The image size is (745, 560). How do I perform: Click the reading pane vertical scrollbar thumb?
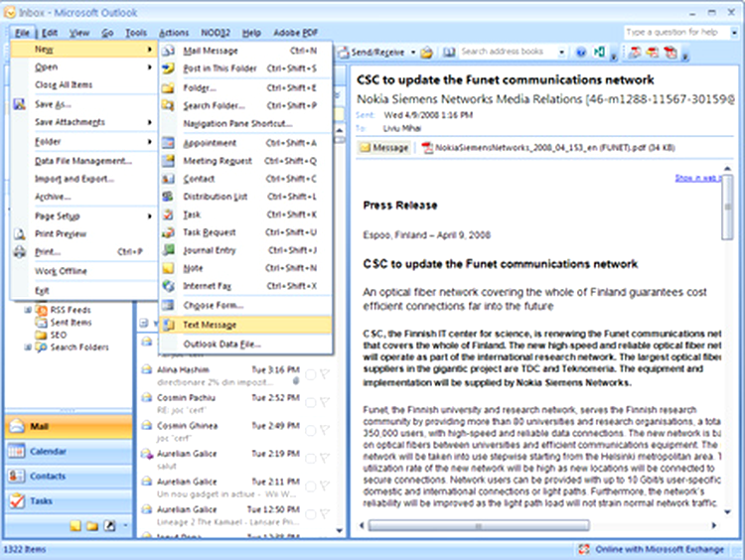(727, 208)
